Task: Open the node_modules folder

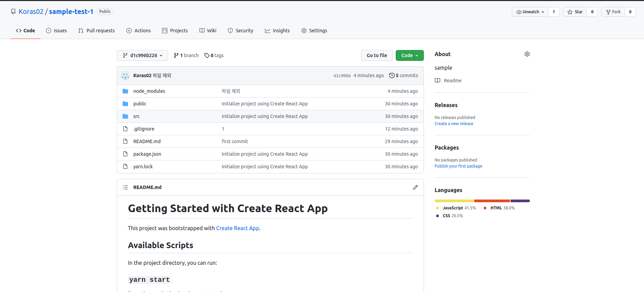Action: 149,91
